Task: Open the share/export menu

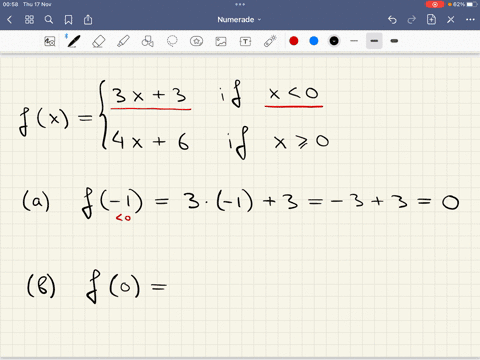Action: point(88,20)
